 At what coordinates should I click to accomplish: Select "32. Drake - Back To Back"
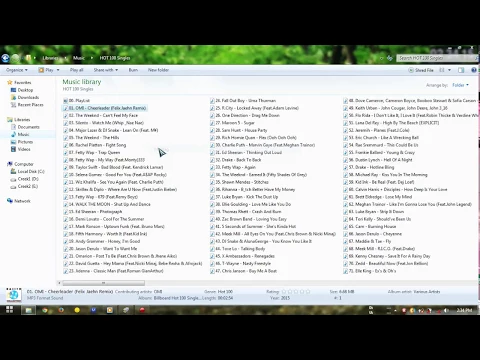click(x=236, y=160)
